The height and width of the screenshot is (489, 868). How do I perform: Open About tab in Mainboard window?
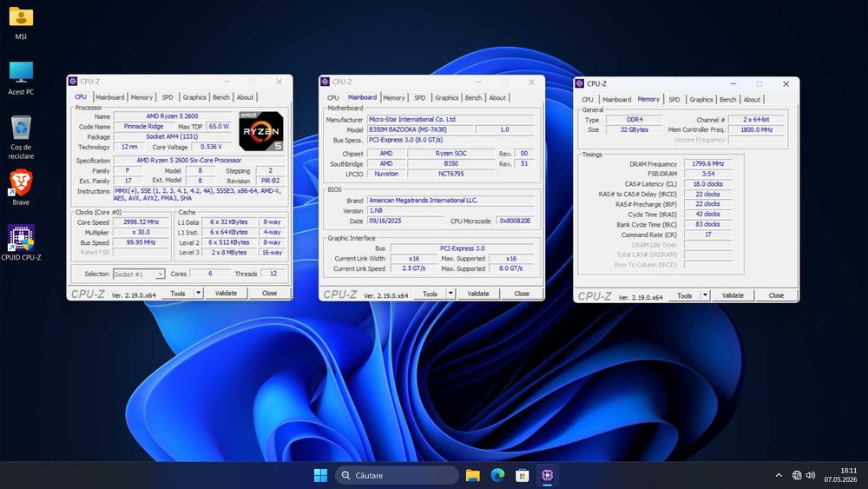pos(497,98)
